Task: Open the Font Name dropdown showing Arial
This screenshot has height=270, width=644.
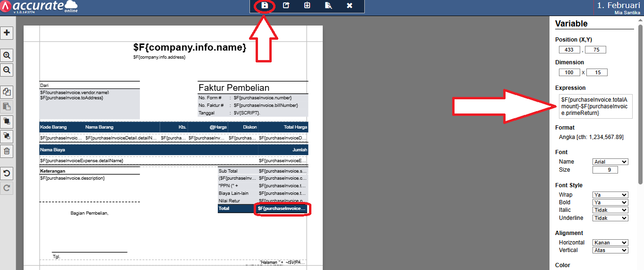Action: (x=610, y=162)
